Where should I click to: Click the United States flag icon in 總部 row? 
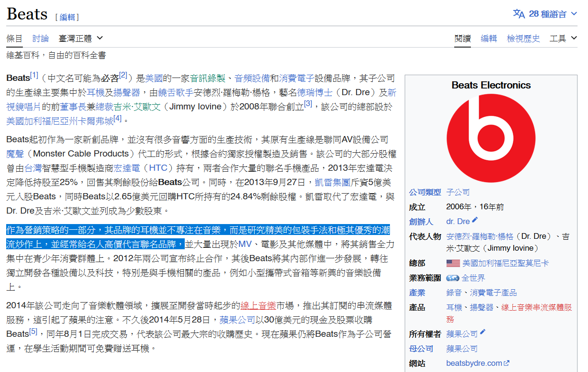[x=453, y=263]
